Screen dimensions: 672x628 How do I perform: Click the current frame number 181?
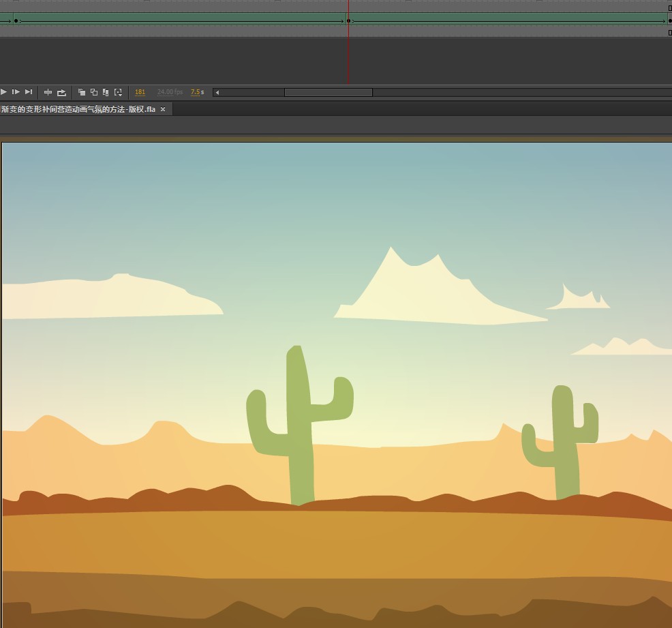[x=140, y=92]
